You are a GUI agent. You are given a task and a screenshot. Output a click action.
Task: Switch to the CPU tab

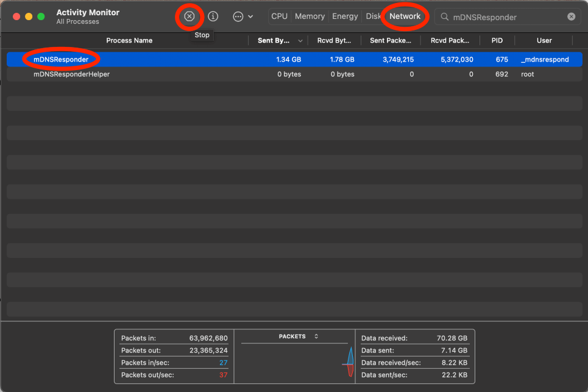coord(279,16)
